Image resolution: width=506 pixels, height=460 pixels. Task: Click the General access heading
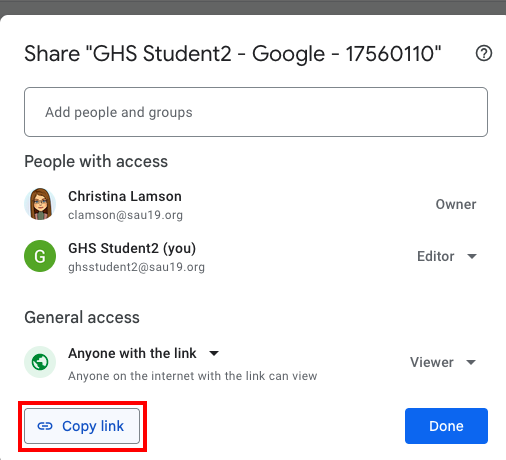[x=82, y=317]
